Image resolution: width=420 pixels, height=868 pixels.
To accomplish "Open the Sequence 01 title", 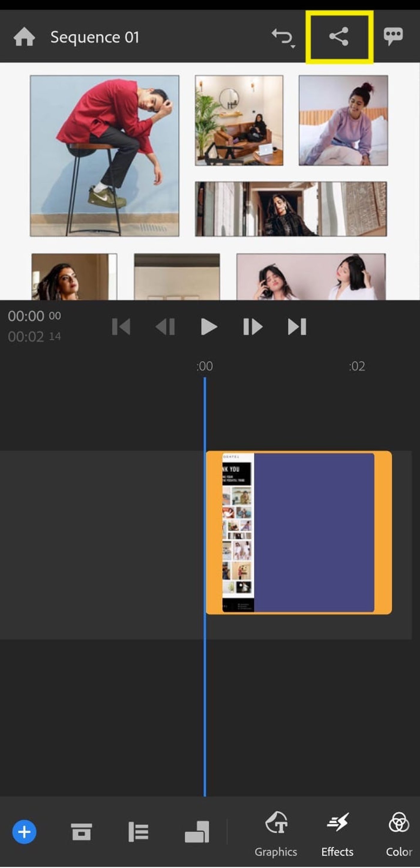I will click(x=95, y=37).
